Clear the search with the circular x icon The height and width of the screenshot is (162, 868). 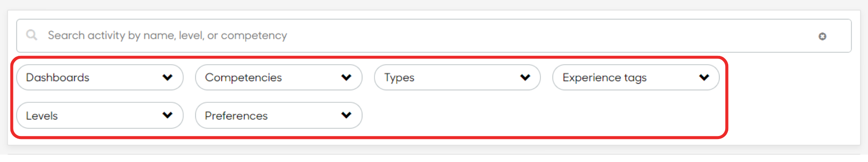(x=822, y=36)
